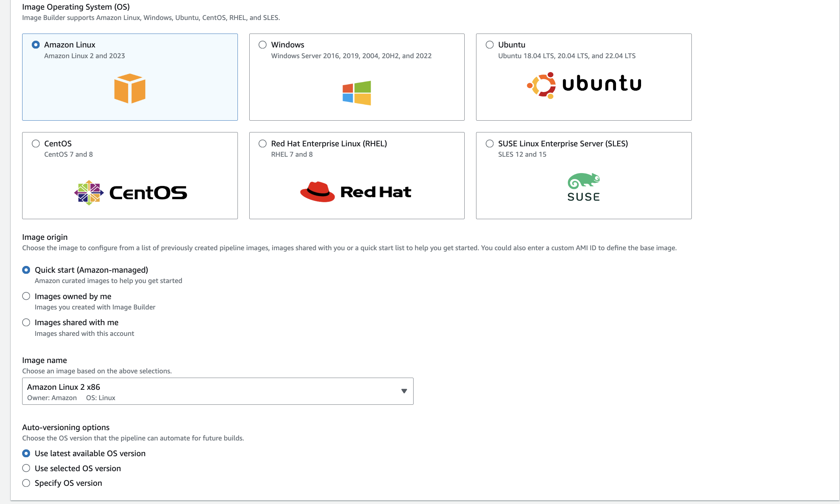
Task: Select Red Hat Enterprise Linux radio button
Action: pos(262,143)
